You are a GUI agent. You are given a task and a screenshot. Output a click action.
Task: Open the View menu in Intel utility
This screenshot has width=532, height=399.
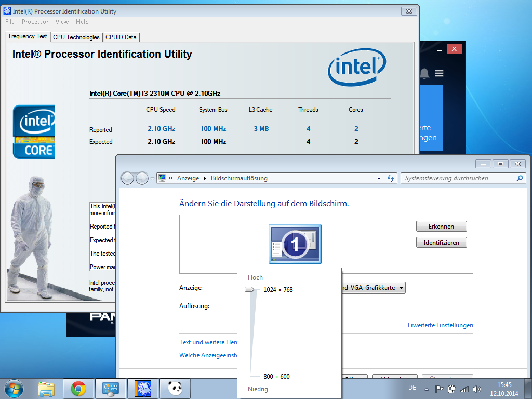pyautogui.click(x=62, y=22)
